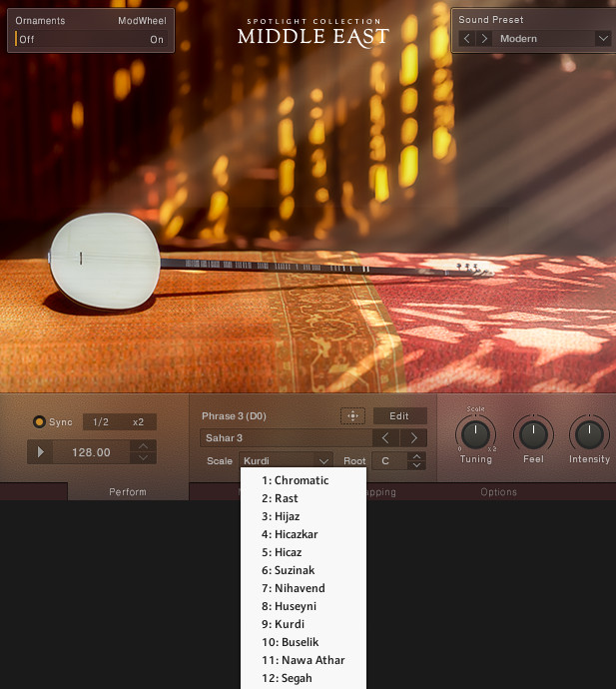Click the Phrase 3 (D0) label
The width and height of the screenshot is (616, 689).
[234, 415]
